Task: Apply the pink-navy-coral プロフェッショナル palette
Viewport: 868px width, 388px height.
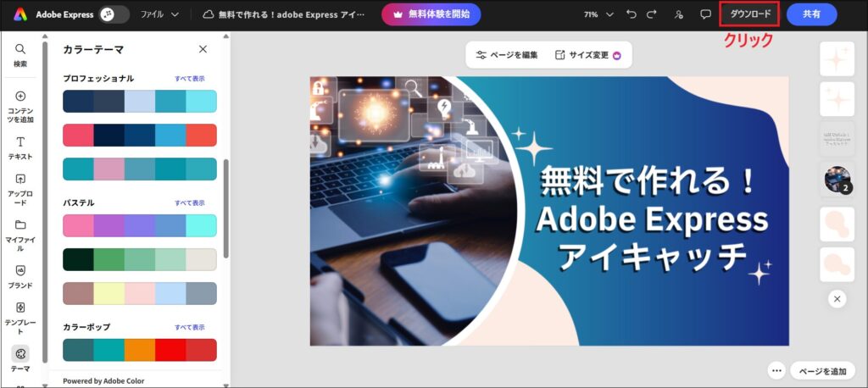Action: [140, 135]
